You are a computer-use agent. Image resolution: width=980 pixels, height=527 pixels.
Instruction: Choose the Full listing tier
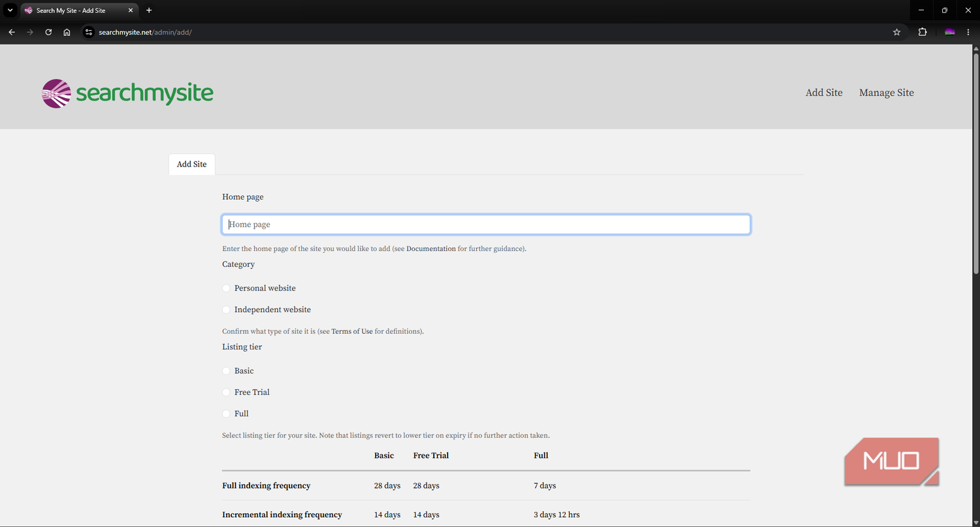point(227,414)
